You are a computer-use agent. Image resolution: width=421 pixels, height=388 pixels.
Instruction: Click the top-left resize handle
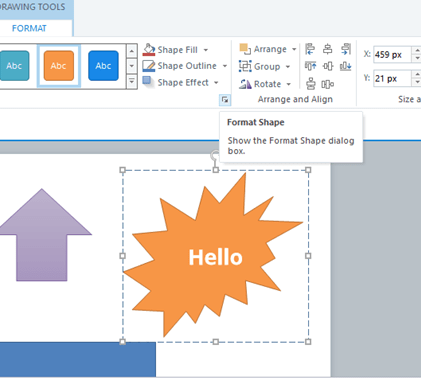click(122, 170)
